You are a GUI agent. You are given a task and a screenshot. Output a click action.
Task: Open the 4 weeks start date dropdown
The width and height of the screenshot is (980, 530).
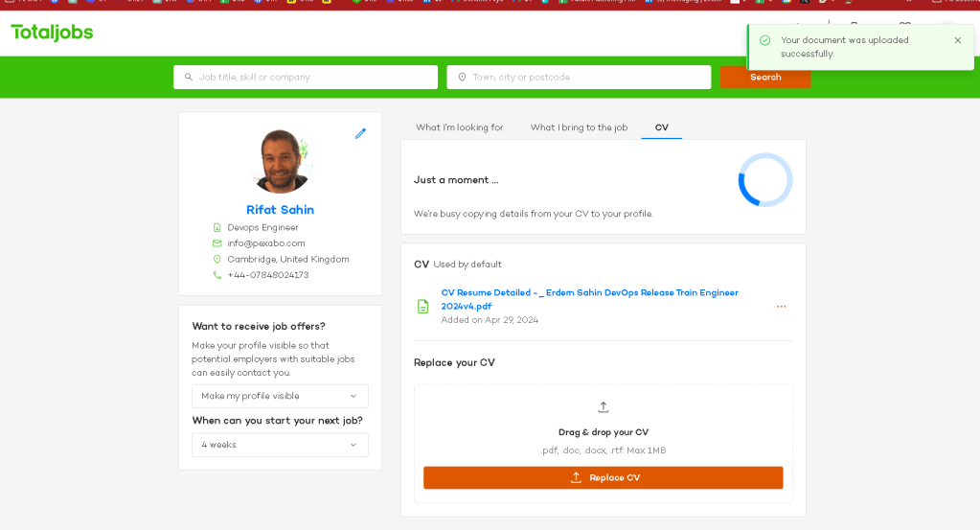pos(280,445)
